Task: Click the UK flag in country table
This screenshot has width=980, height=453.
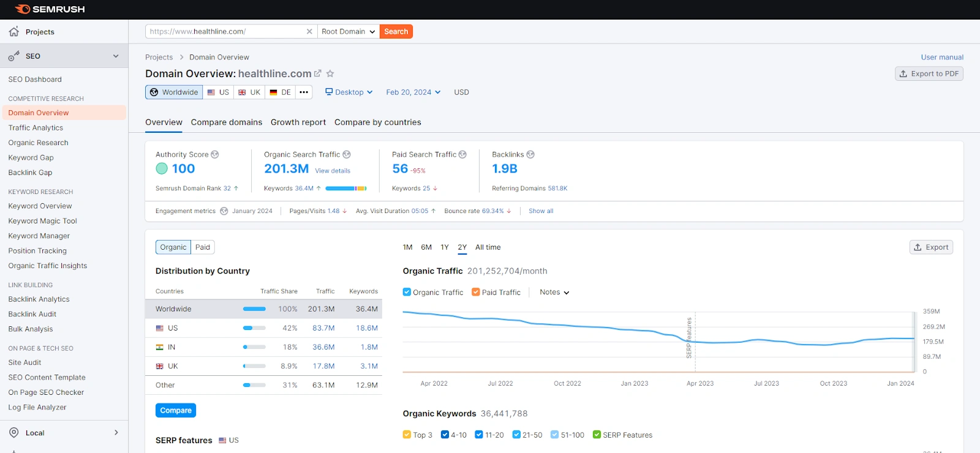Action: tap(160, 366)
